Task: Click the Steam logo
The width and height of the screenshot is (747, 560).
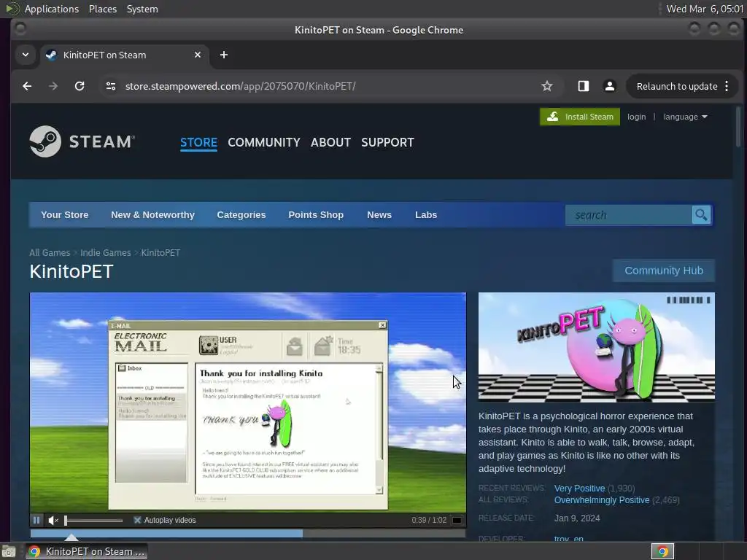Action: click(x=82, y=141)
